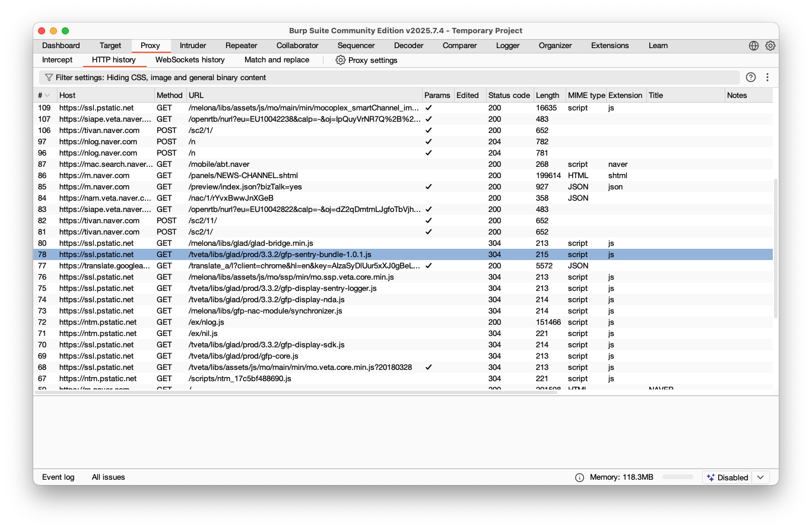Sort by the # column arrow
The width and height of the screenshot is (812, 529).
coord(47,96)
